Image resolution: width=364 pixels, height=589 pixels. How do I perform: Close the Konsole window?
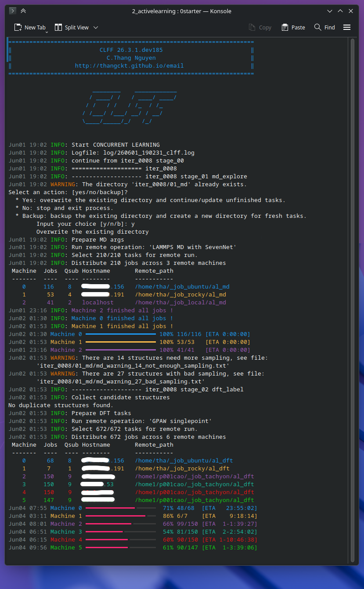[351, 11]
